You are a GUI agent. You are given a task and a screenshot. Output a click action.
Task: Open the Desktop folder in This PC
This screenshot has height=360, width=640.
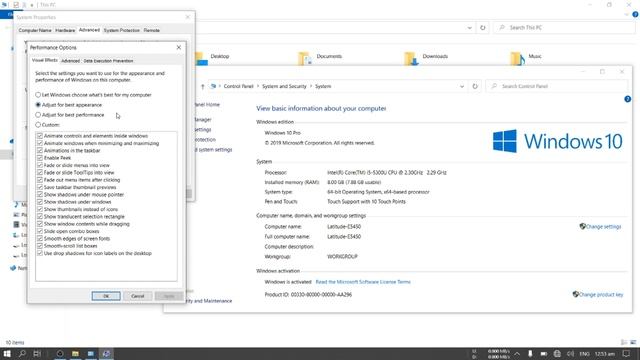click(212, 58)
